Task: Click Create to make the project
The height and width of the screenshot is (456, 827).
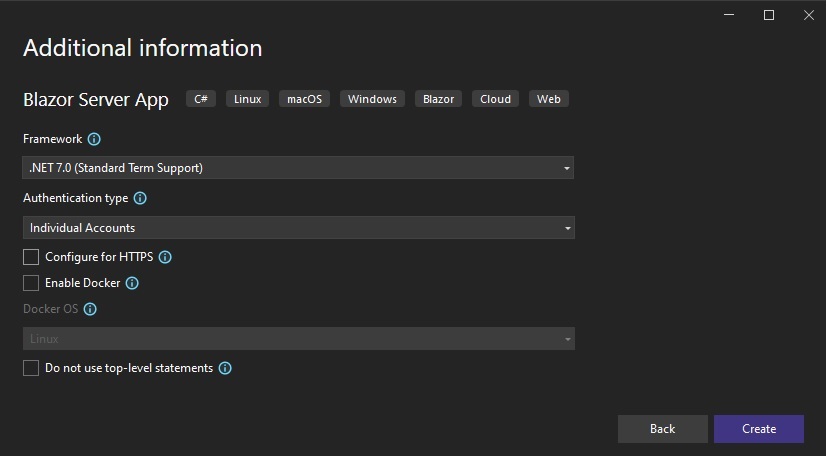Action: [x=759, y=429]
